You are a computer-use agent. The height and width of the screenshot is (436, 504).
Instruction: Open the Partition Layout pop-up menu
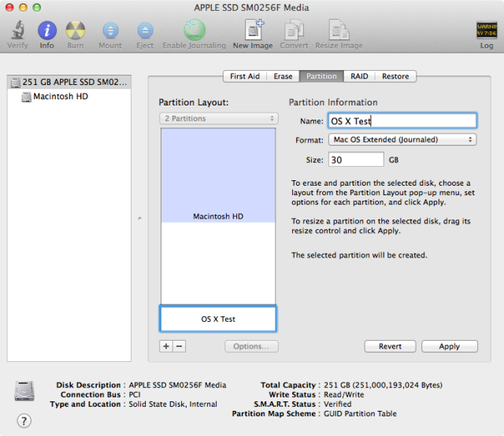pos(219,119)
